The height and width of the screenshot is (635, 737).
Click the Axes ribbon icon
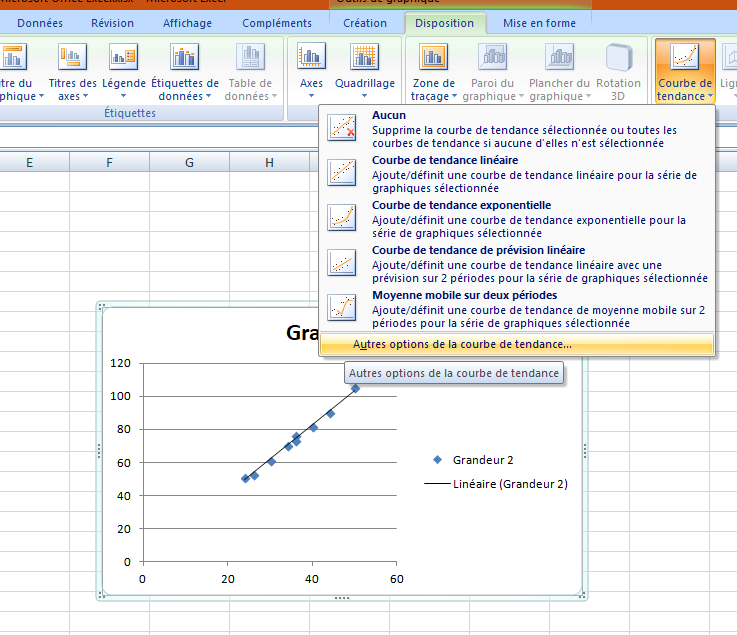coord(311,57)
